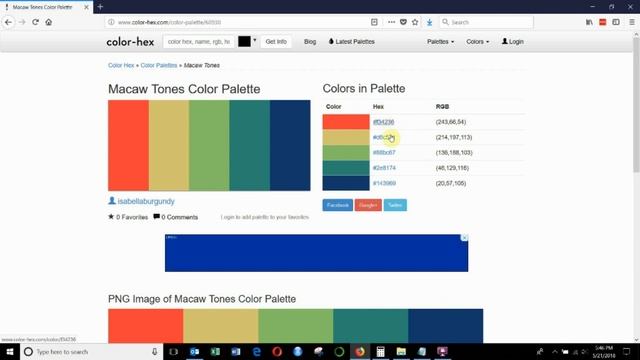Follow the Color Palettes breadcrumb link
Viewport: 640px width, 360px height.
159,65
